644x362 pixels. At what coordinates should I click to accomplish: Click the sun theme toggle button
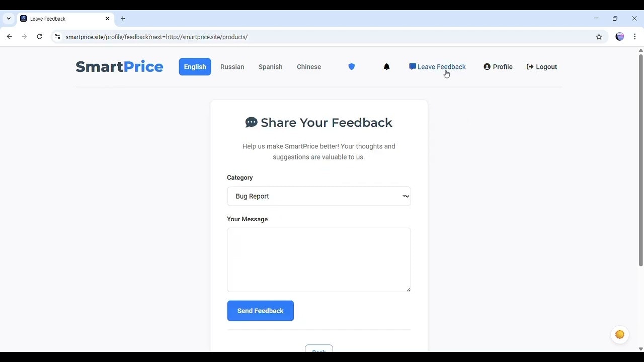pos(620,334)
